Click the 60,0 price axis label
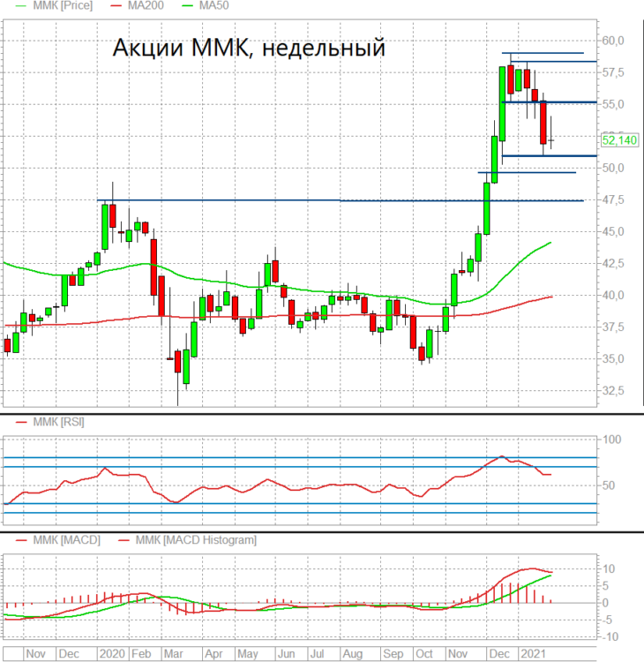 [613, 41]
